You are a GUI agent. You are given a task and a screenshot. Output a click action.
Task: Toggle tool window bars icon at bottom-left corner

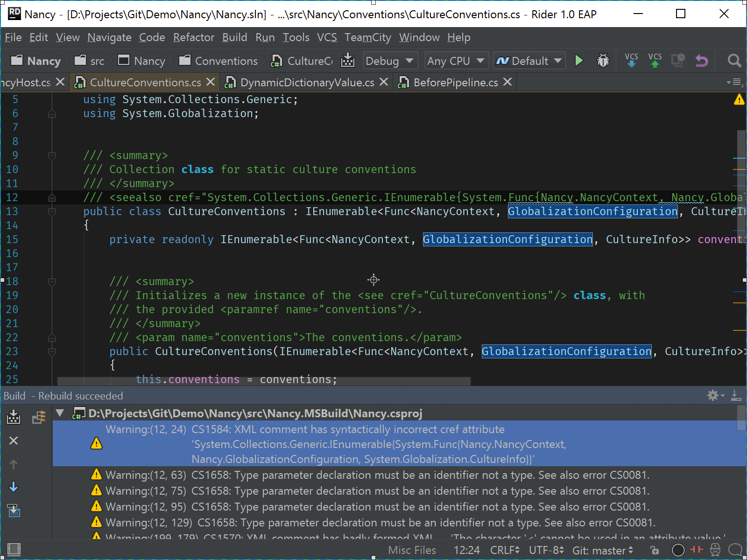coord(14,550)
